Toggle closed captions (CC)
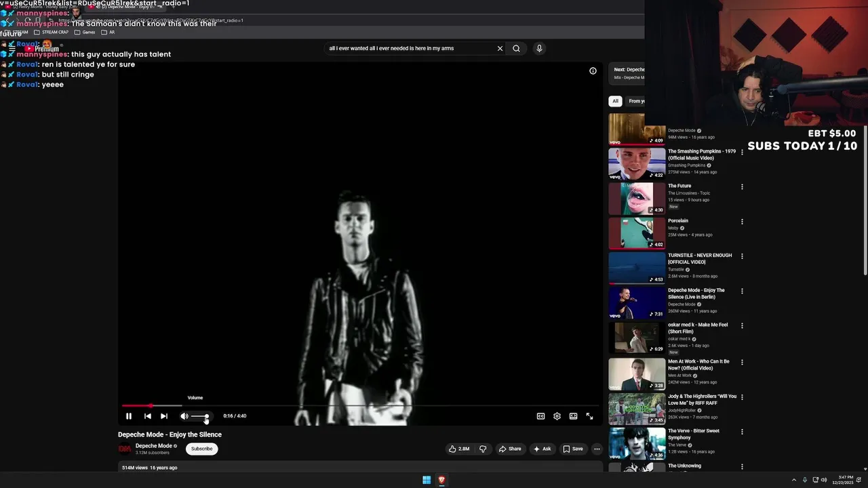868x488 pixels. (x=540, y=416)
